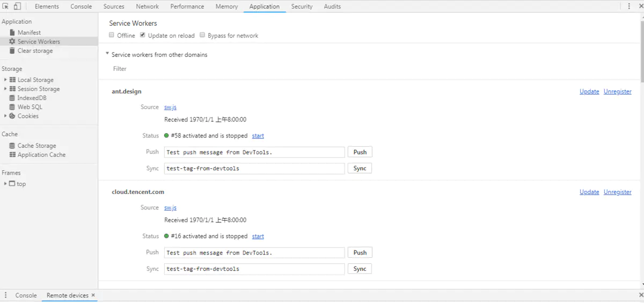644x303 pixels.
Task: Focus ant.design Sync tag input
Action: point(254,168)
